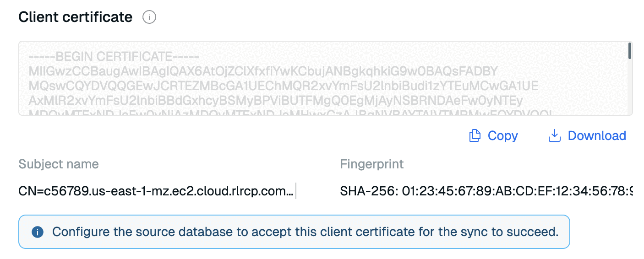Select the SHA-256 fingerprint value

pos(486,191)
